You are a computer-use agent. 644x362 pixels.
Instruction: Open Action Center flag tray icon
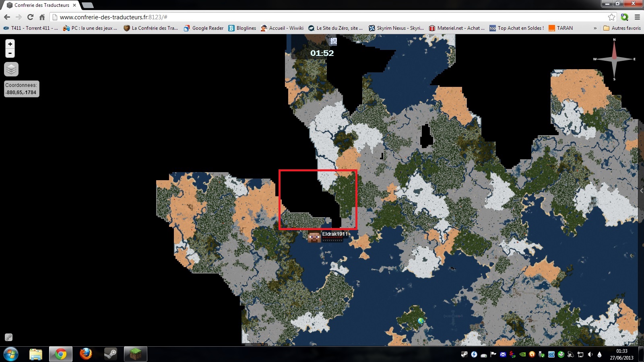click(493, 354)
